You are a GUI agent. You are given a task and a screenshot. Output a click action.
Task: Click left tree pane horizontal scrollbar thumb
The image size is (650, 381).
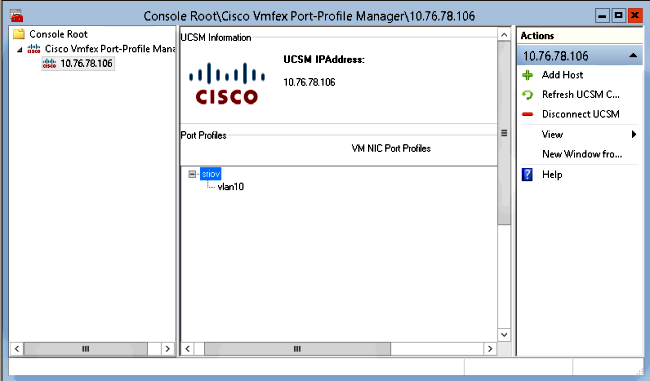(x=85, y=349)
